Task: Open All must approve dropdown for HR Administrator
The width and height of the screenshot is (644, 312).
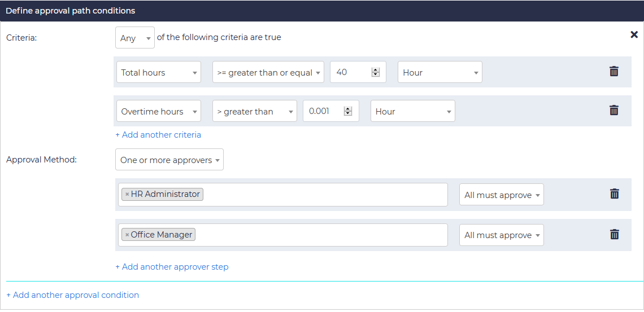Action: (501, 195)
